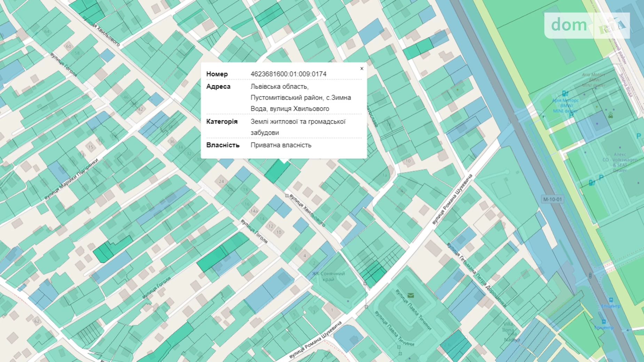Click the dom.ria logo watermark
Screen dimensions: 644x362
(587, 25)
